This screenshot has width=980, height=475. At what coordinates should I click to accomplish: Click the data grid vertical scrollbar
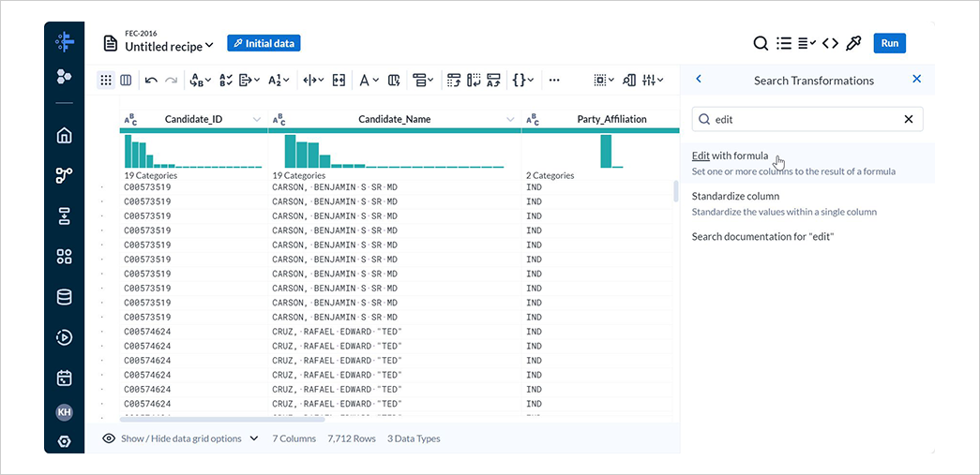675,191
